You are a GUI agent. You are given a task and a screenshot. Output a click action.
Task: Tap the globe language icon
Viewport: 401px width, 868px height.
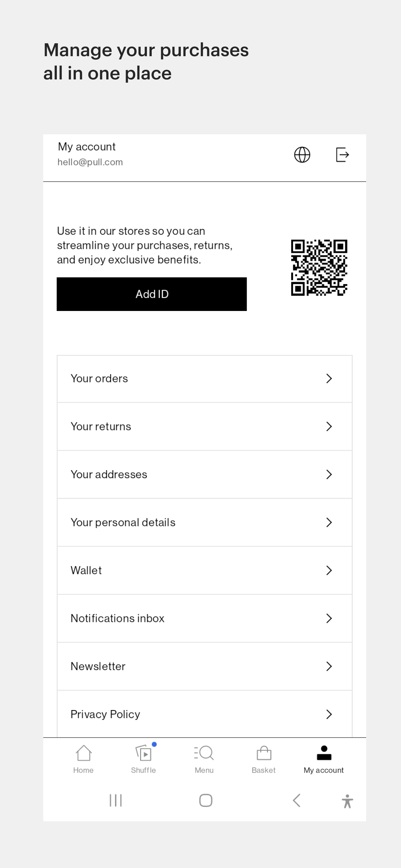click(302, 155)
